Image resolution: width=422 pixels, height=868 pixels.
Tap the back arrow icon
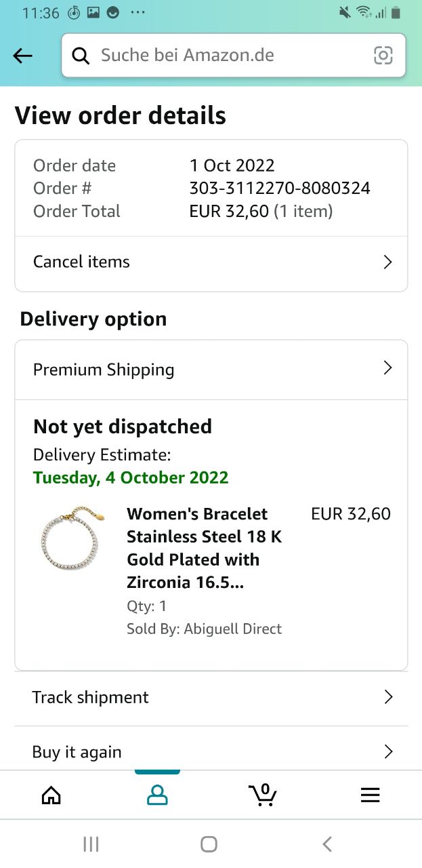pos(23,56)
